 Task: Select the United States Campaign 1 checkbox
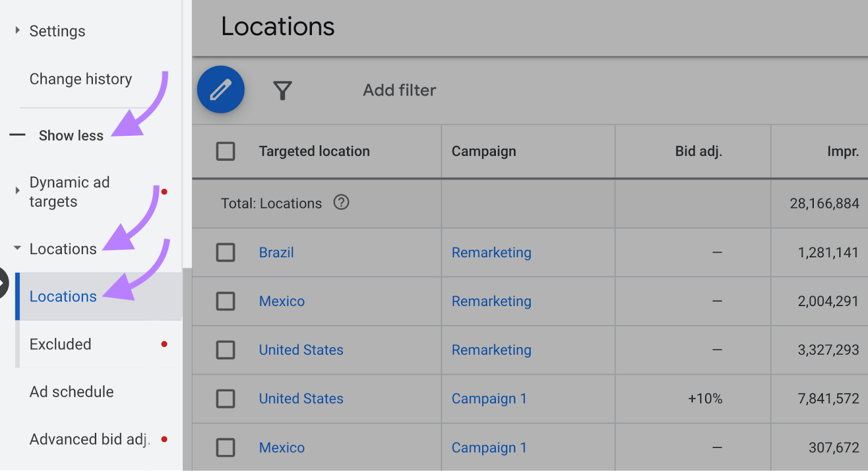(226, 399)
